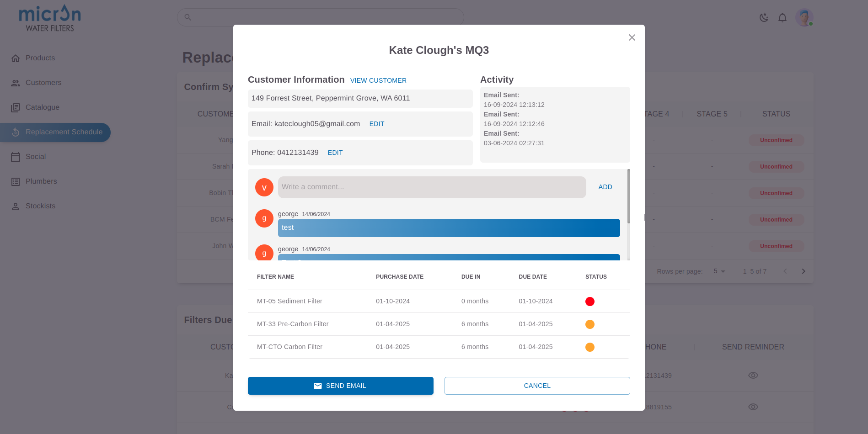Screen dimensions: 868x434
Task: Cancel and dismiss the dialog
Action: (x=537, y=386)
